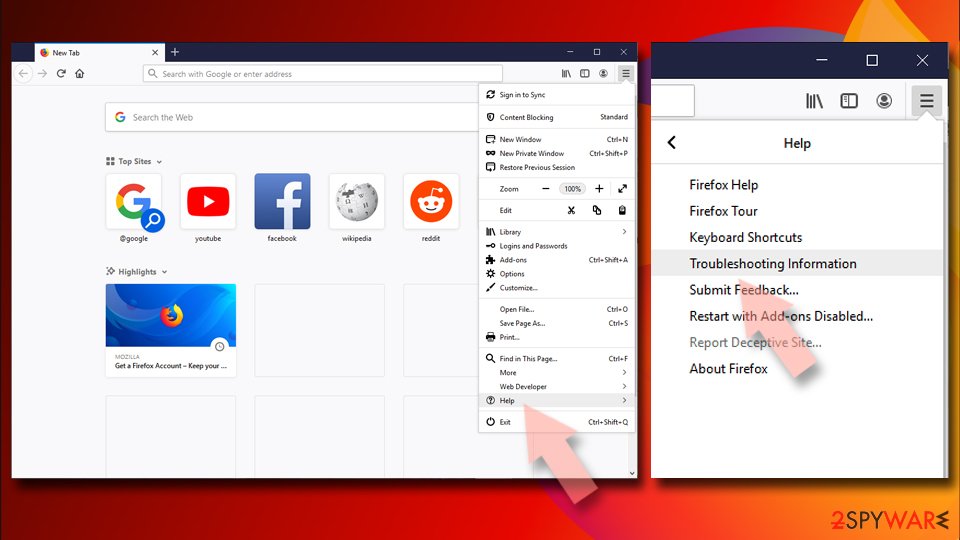This screenshot has width=960, height=540.
Task: Expand the More submenu
Action: [x=557, y=372]
